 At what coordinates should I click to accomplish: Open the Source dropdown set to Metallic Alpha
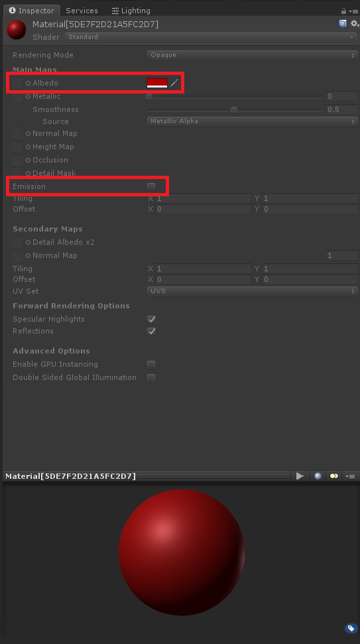coord(252,121)
